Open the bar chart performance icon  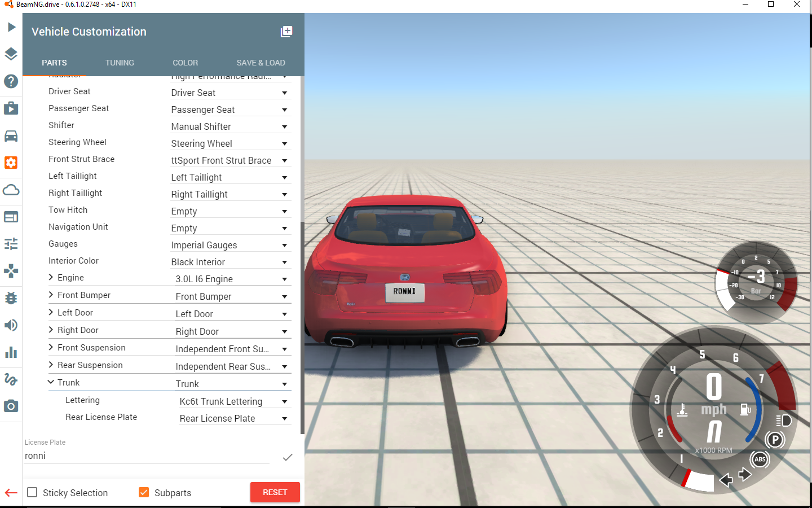[11, 352]
